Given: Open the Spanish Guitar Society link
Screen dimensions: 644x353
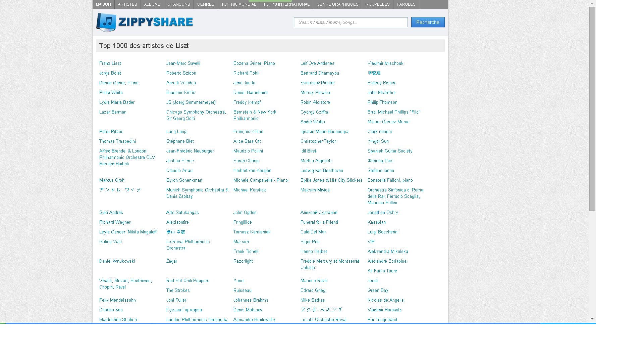Looking at the screenshot, I should [x=390, y=151].
